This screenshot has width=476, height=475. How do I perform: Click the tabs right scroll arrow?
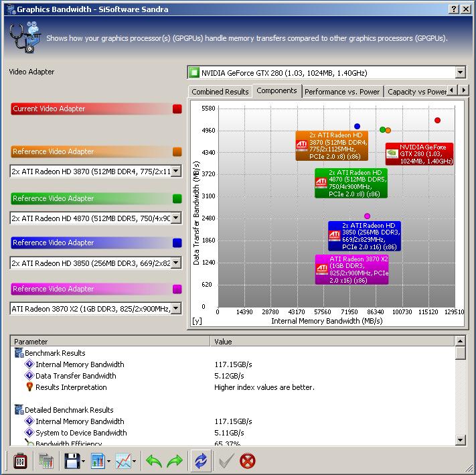click(463, 90)
